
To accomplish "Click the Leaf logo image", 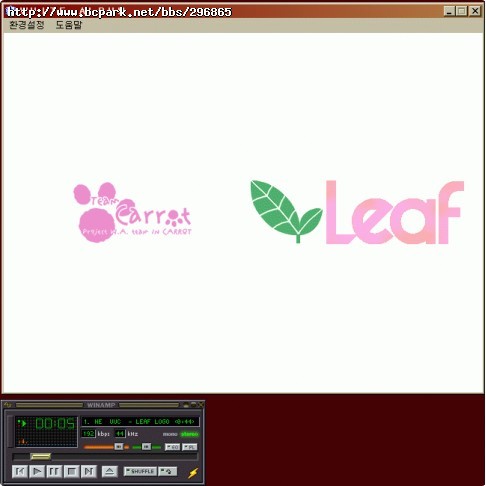I will [x=357, y=212].
